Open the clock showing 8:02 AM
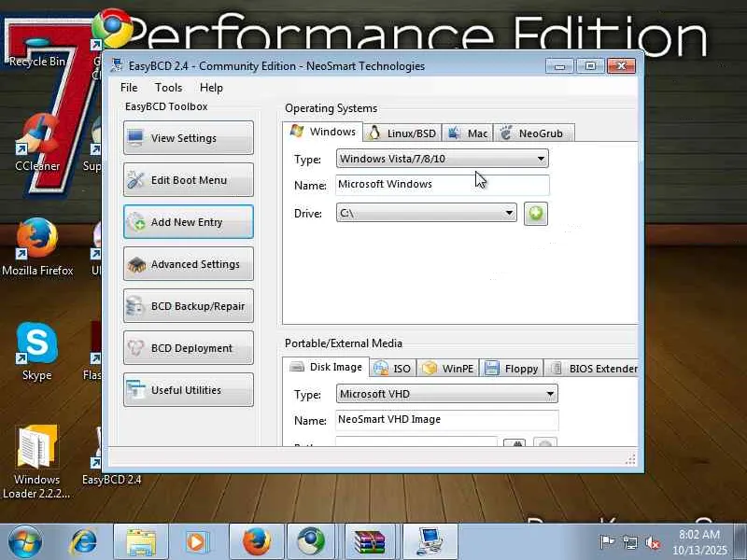747x560 pixels. 699,542
